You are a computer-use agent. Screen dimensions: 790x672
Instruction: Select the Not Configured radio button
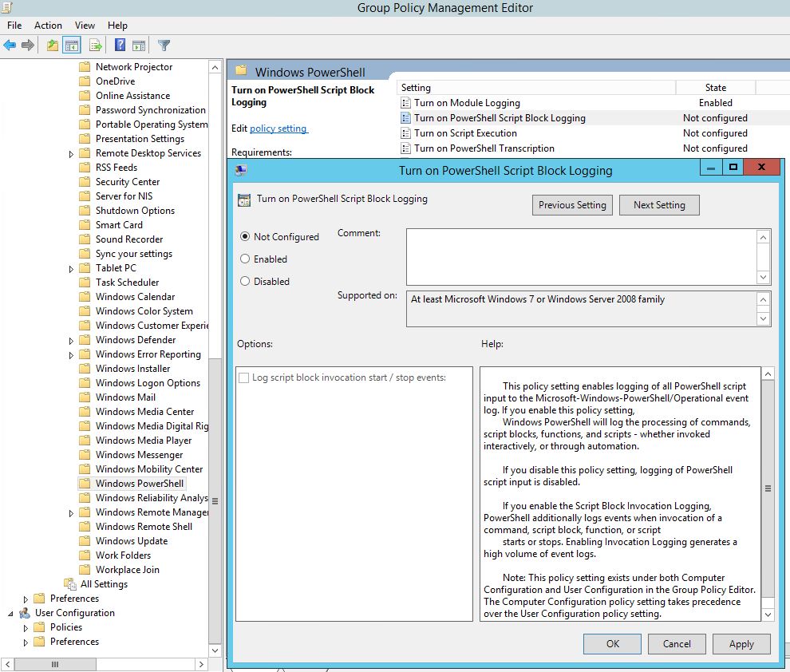pos(245,236)
